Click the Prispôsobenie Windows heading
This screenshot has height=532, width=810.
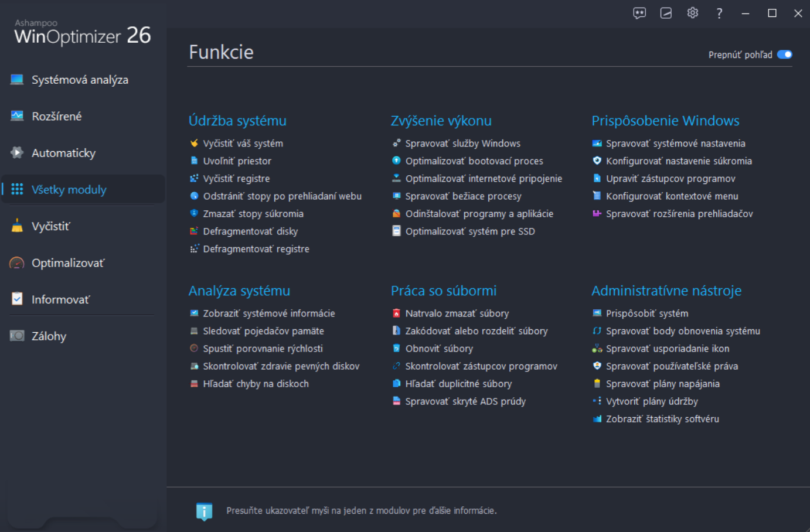point(665,121)
